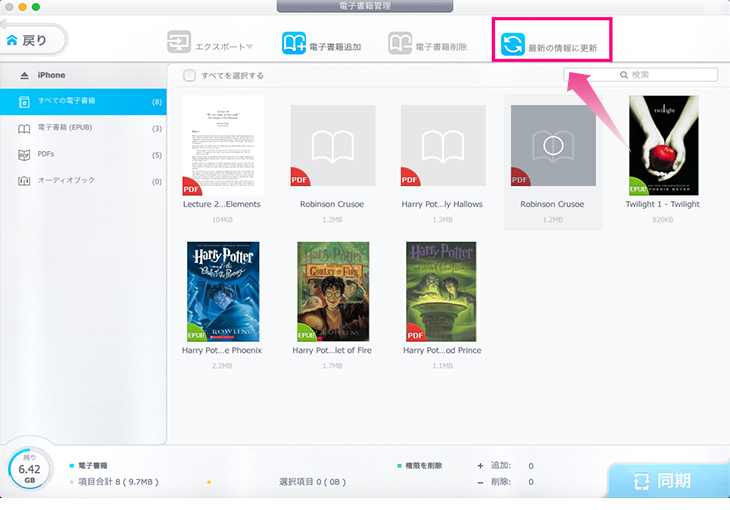Click the EPUB badge on Twilight cover
The width and height of the screenshot is (730, 510).
[x=637, y=188]
